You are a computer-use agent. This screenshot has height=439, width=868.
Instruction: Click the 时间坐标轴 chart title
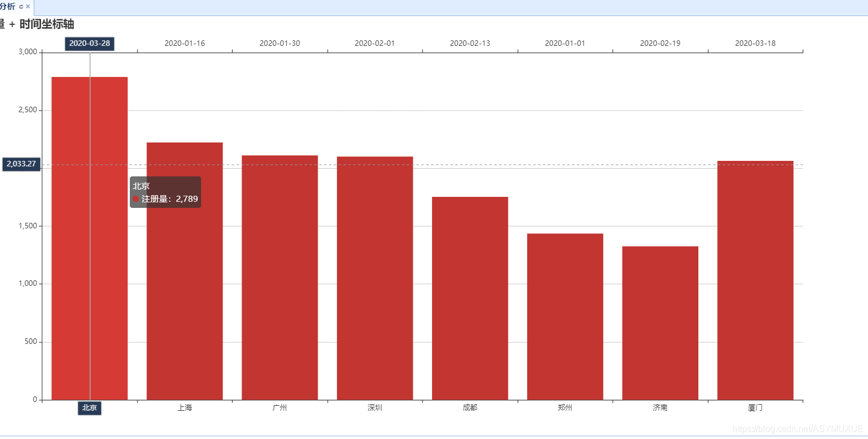click(x=46, y=24)
